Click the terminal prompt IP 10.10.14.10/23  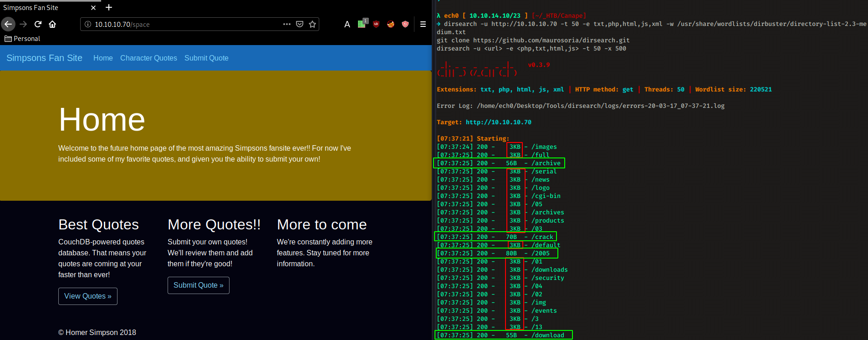click(x=495, y=15)
